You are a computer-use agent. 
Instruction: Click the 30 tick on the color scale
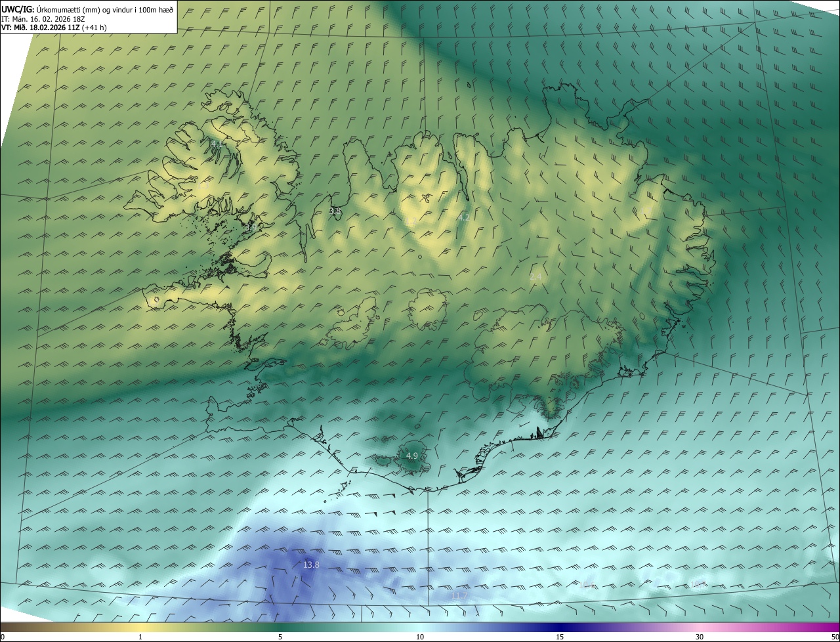(700, 637)
